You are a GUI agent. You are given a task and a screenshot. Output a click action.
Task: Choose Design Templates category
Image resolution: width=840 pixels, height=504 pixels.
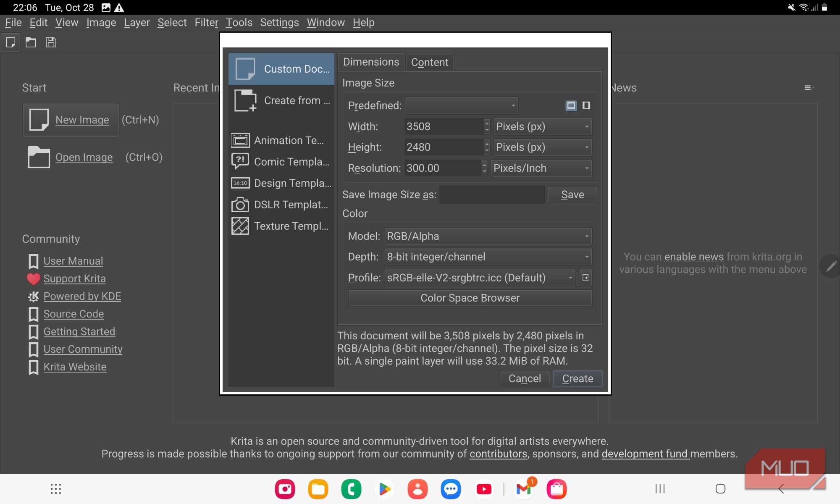pos(281,183)
